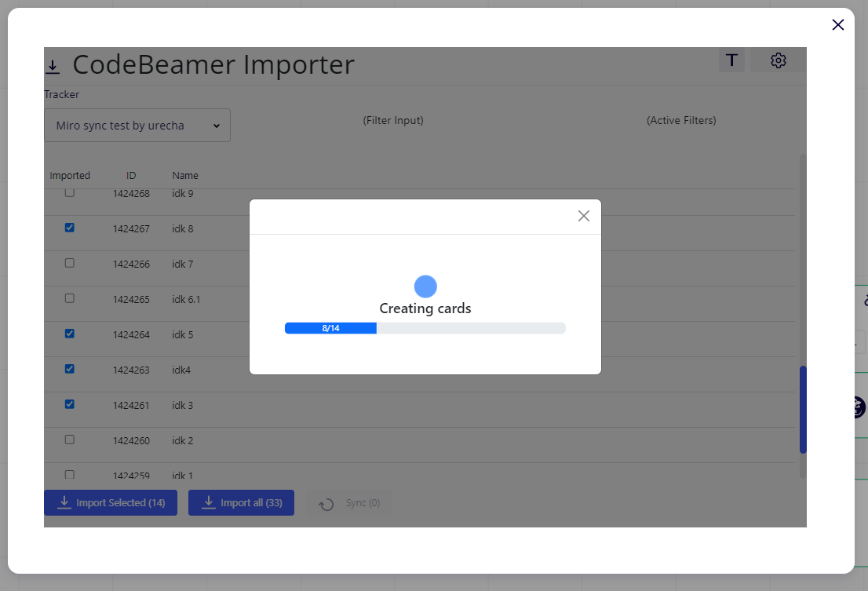Check the checkbox for idk 6.1
Screen dimensions: 868x591
pyautogui.click(x=69, y=298)
